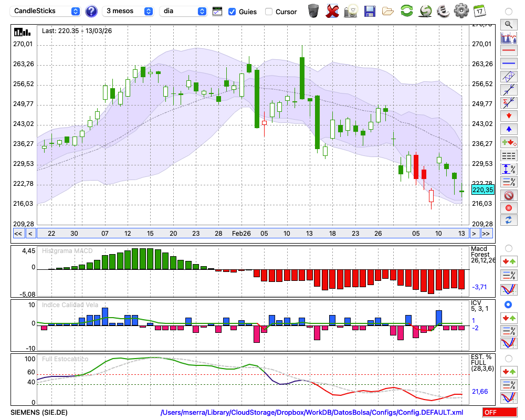Click the date timeline scrollbar below chart
This screenshot has width=525, height=420.
coord(252,234)
